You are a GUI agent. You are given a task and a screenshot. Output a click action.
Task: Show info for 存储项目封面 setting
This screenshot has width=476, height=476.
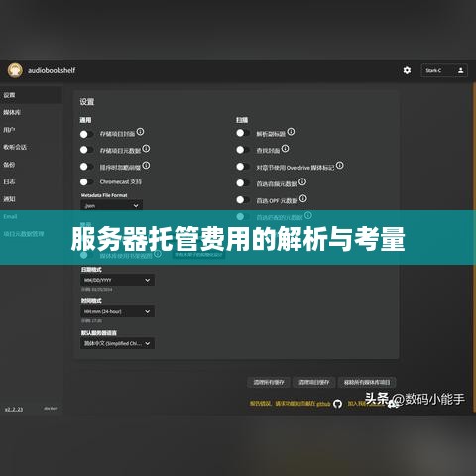140,132
